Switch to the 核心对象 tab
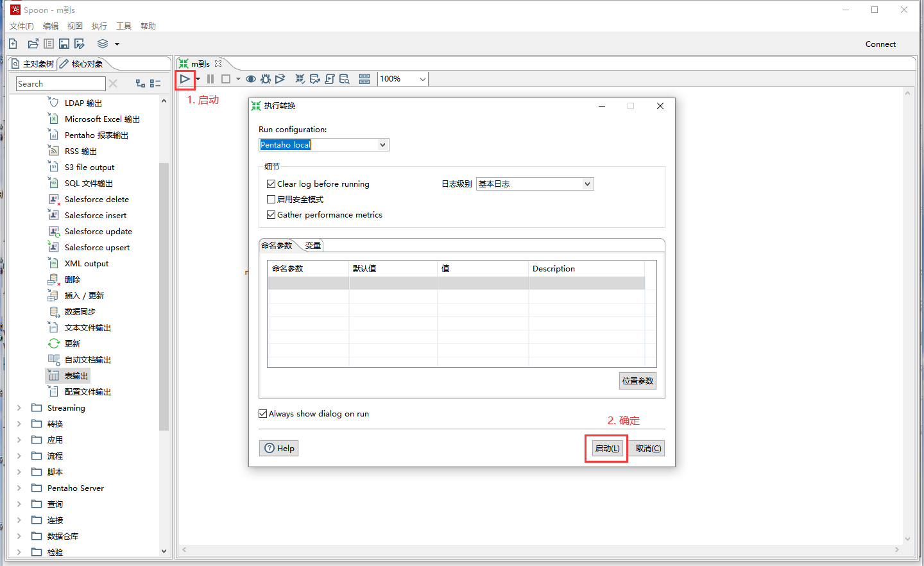Screen dimensions: 924x566 tap(82, 64)
